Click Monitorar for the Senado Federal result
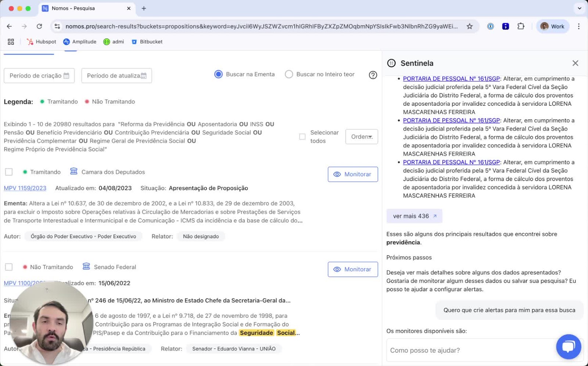The height and width of the screenshot is (366, 588). (x=353, y=269)
